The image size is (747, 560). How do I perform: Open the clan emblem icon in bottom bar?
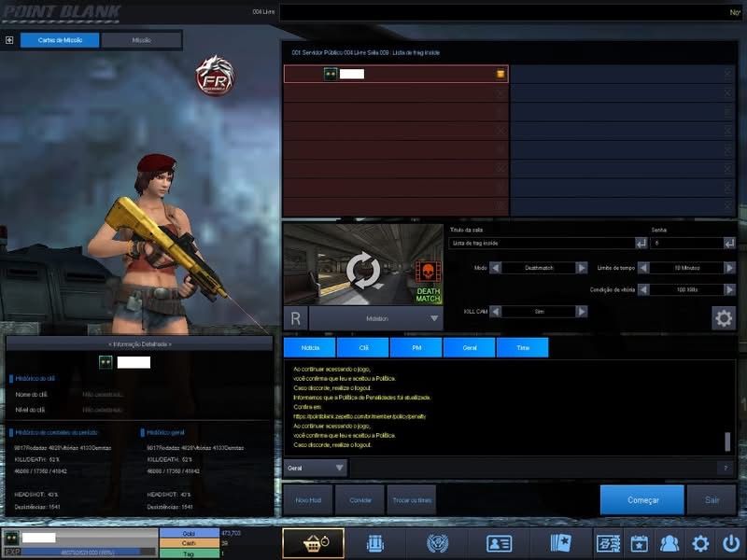pos(437,543)
